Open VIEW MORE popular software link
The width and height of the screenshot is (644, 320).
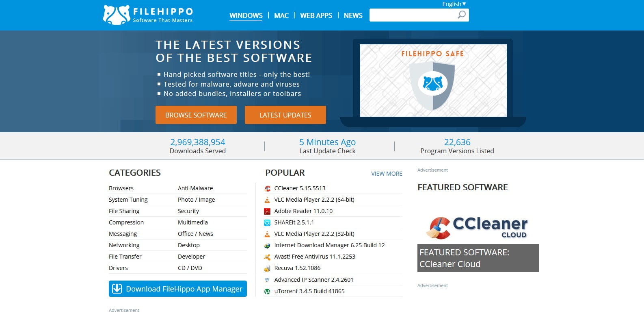tap(387, 174)
